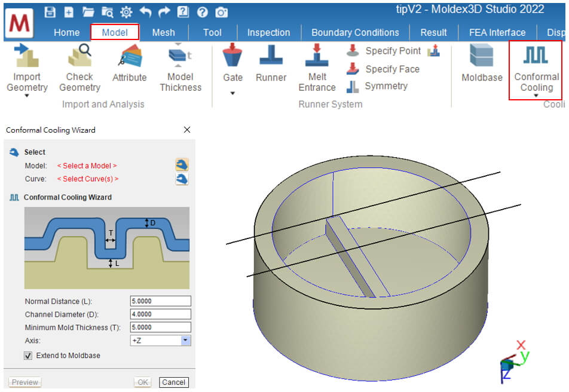Click '< Select Curve(s) >' text

[x=88, y=179]
